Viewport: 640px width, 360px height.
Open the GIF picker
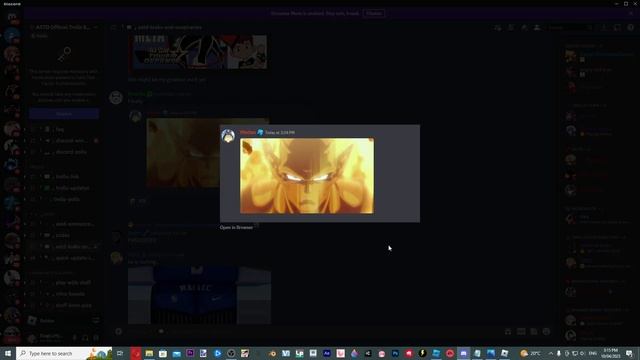(521, 331)
